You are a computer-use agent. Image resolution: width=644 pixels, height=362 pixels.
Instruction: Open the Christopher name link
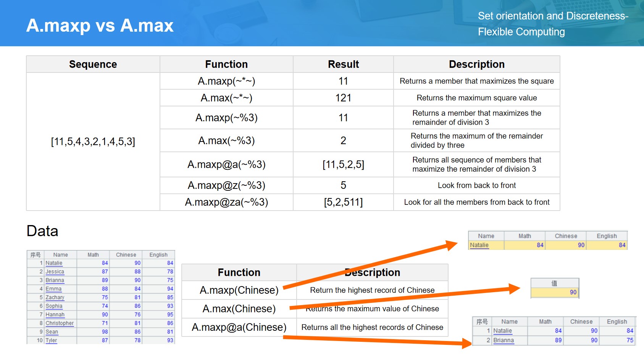click(60, 323)
